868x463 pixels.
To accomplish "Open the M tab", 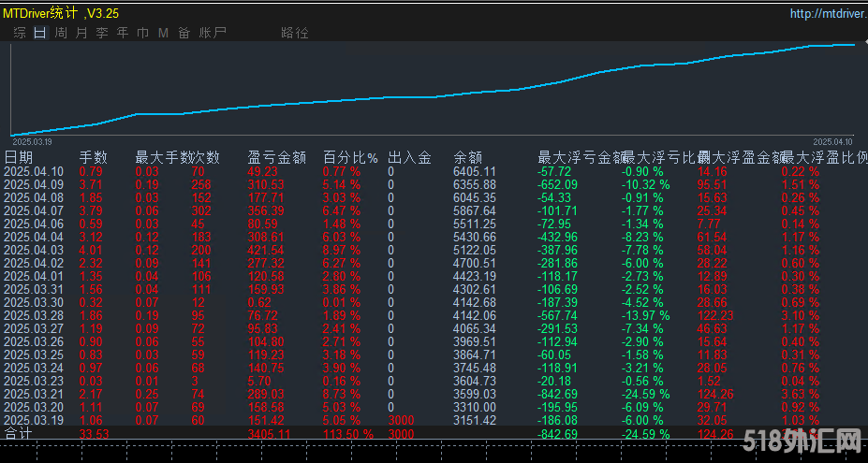I will click(x=163, y=33).
